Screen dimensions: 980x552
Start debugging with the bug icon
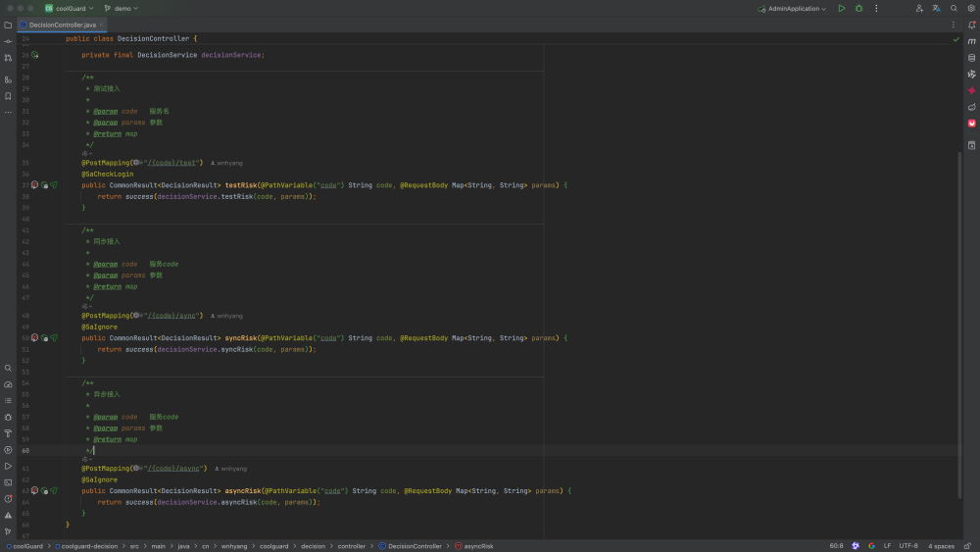point(858,8)
